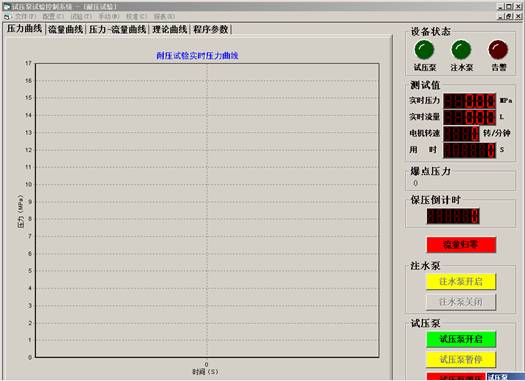Image resolution: width=525 pixels, height=381 pixels.
Task: Click the document icon left of 文件 menu
Action: [x=7, y=16]
